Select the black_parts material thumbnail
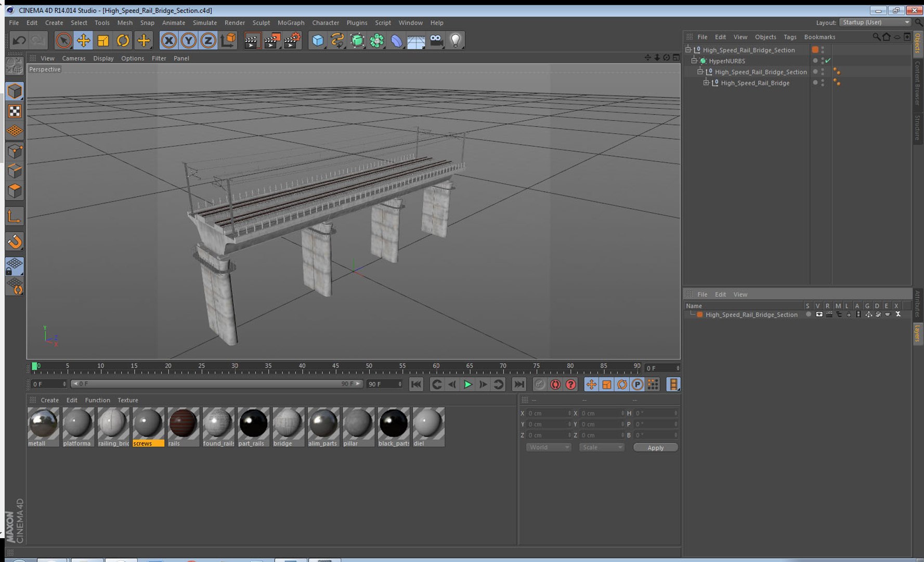This screenshot has height=562, width=924. [x=394, y=427]
